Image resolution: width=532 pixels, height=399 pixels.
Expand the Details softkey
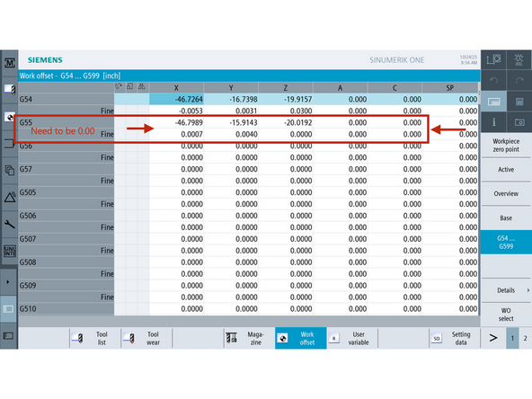tap(506, 290)
